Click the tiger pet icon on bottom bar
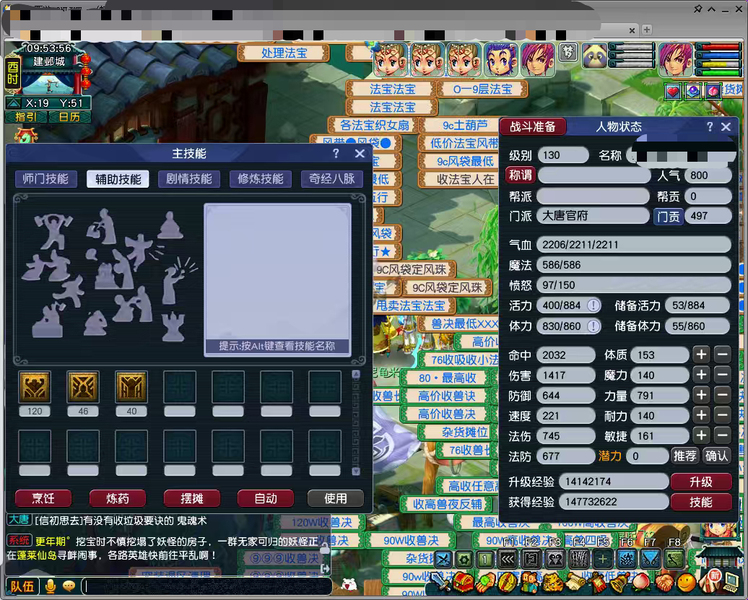Image resolution: width=748 pixels, height=600 pixels. (x=553, y=583)
